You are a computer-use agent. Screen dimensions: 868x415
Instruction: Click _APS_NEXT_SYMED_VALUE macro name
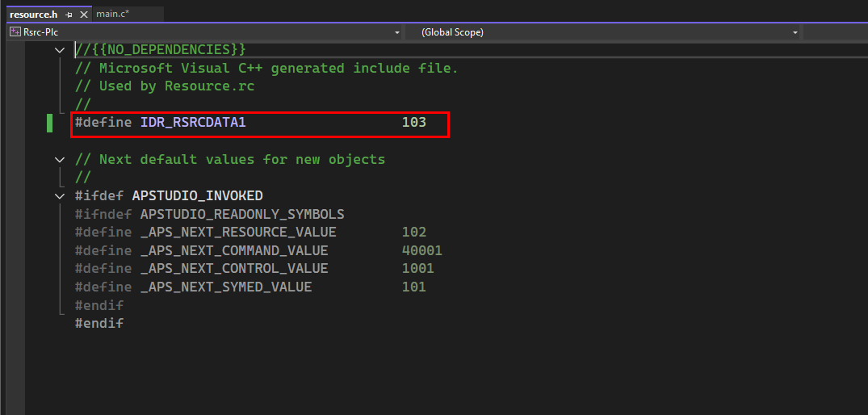click(x=226, y=287)
